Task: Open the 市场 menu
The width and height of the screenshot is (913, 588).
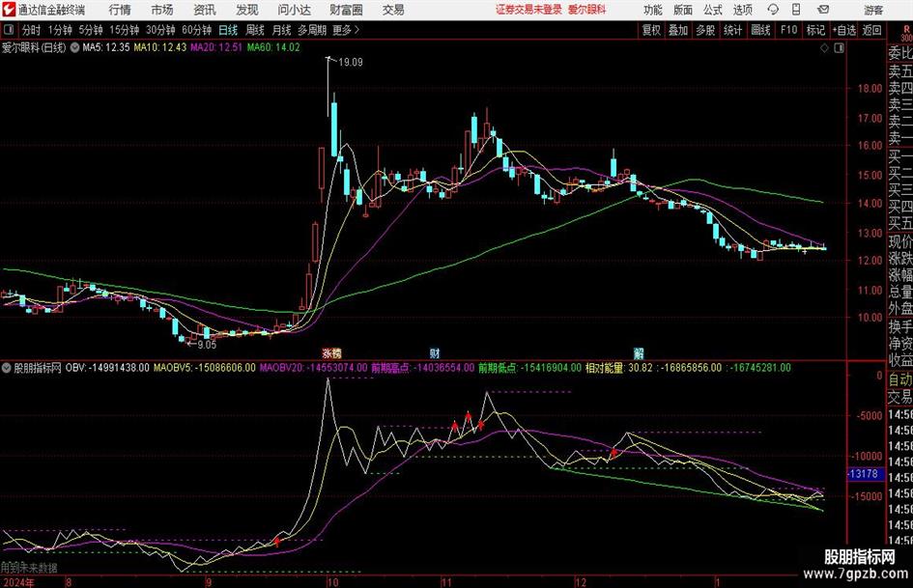Action: (162, 10)
